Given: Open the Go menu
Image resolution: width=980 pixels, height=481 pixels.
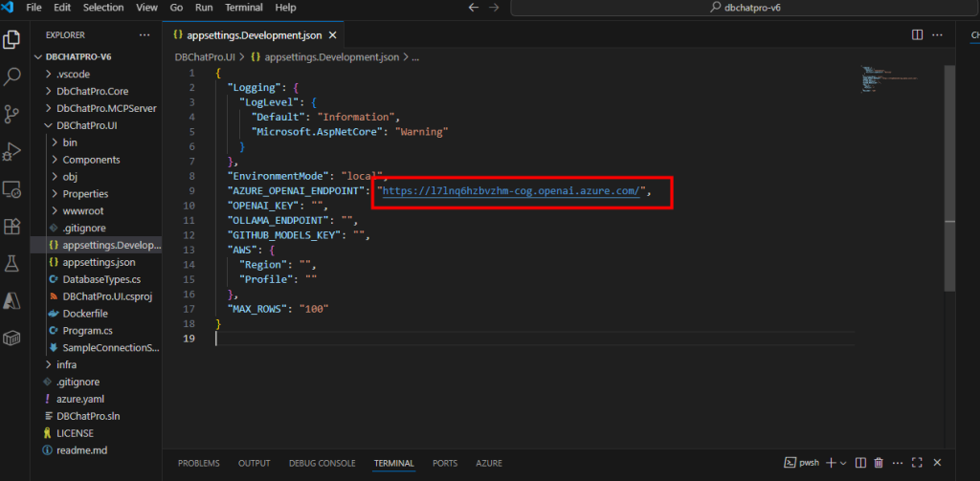Looking at the screenshot, I should pyautogui.click(x=176, y=8).
